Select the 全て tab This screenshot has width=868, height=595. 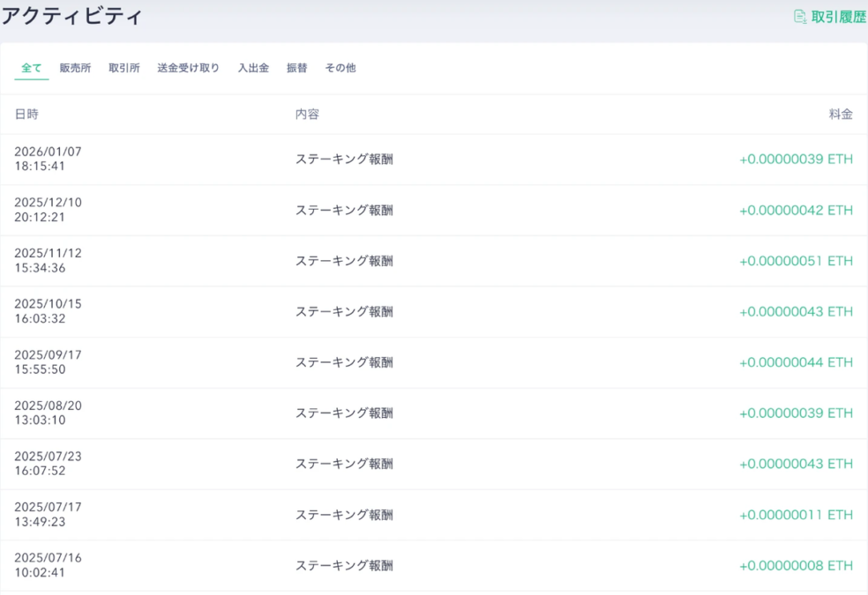[32, 68]
